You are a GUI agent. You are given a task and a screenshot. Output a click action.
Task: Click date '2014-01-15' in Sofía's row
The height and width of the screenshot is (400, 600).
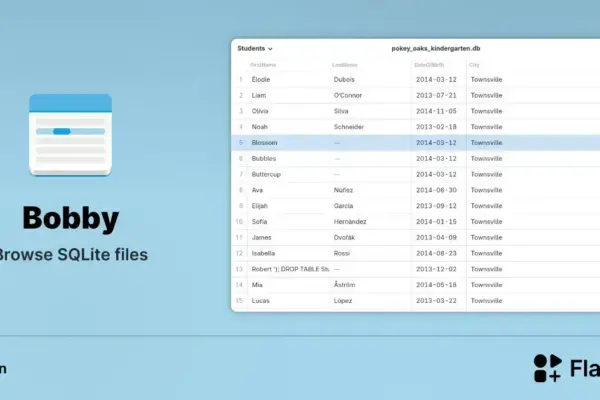[436, 222]
